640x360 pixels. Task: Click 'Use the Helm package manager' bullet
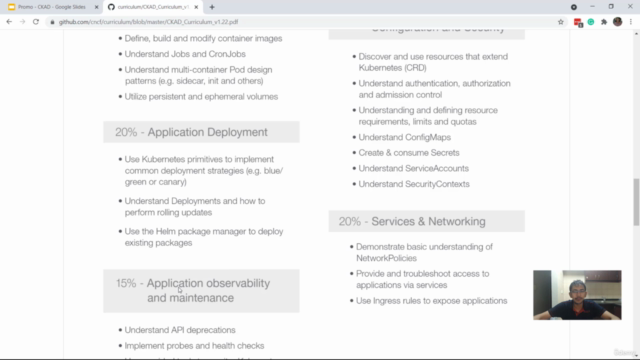click(204, 237)
